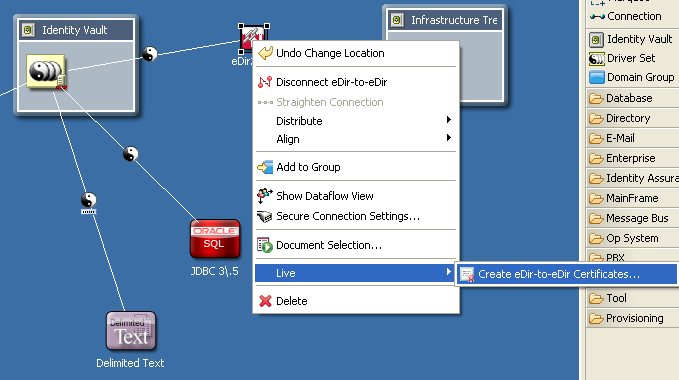Viewport: 679px width, 380px height.
Task: Click yin-yang connector on eDir driver line
Action: 150,54
